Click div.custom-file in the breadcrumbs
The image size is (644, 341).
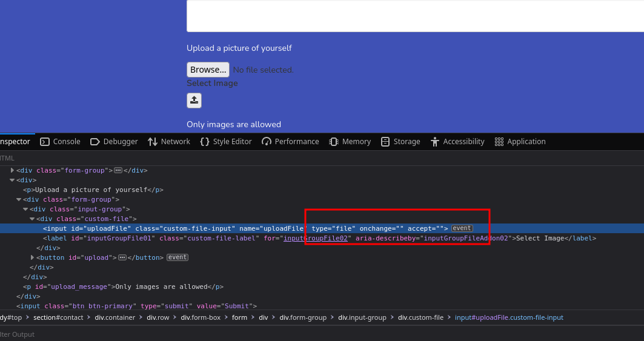420,317
